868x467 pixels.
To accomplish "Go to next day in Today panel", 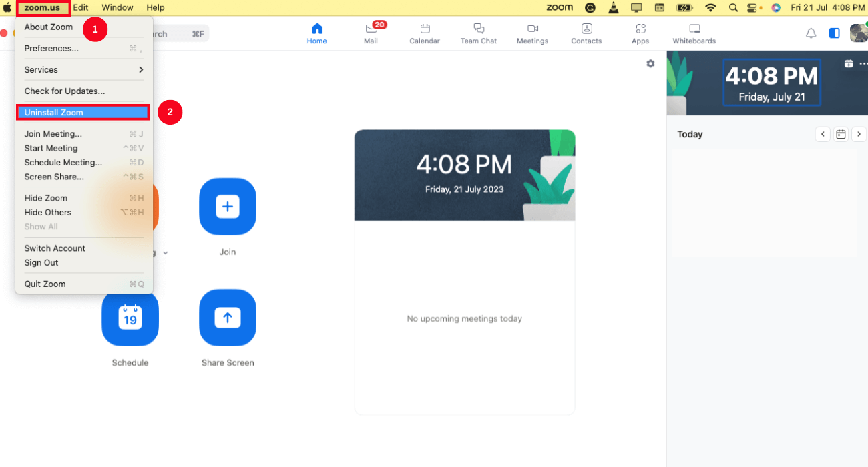I will click(x=859, y=134).
